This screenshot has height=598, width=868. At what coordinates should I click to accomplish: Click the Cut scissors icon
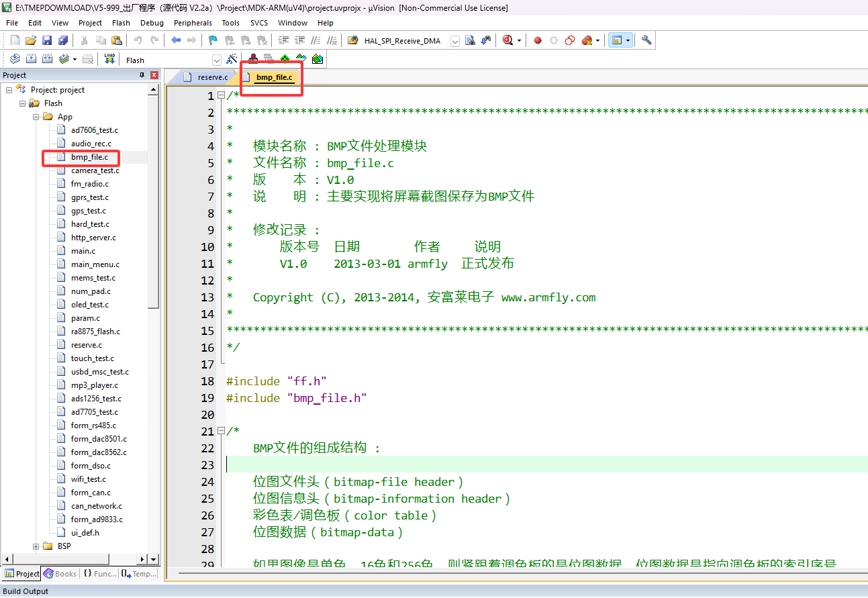coord(84,40)
